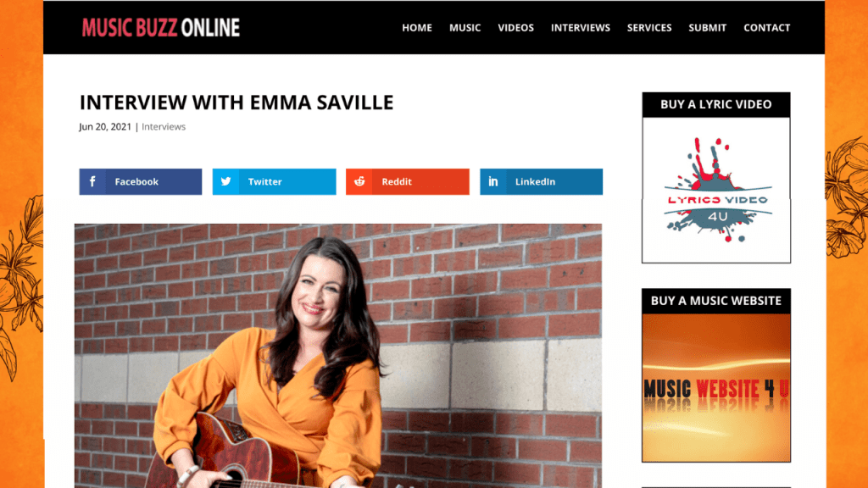Open the Lyrics Video 4U logo

coord(716,190)
